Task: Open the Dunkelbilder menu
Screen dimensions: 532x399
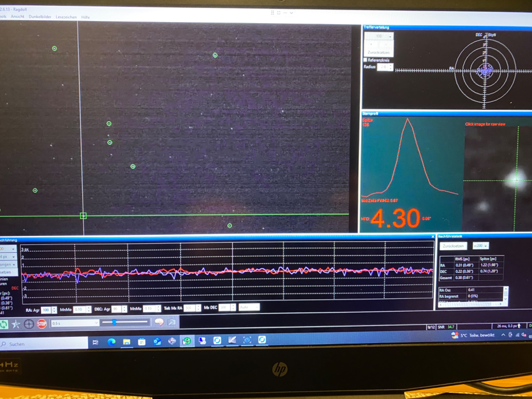Action: click(40, 17)
